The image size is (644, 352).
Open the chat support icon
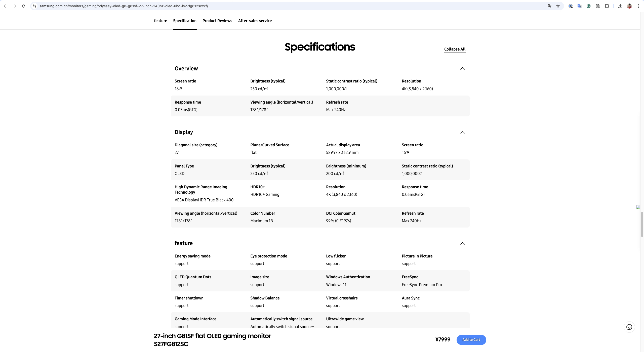tap(629, 327)
